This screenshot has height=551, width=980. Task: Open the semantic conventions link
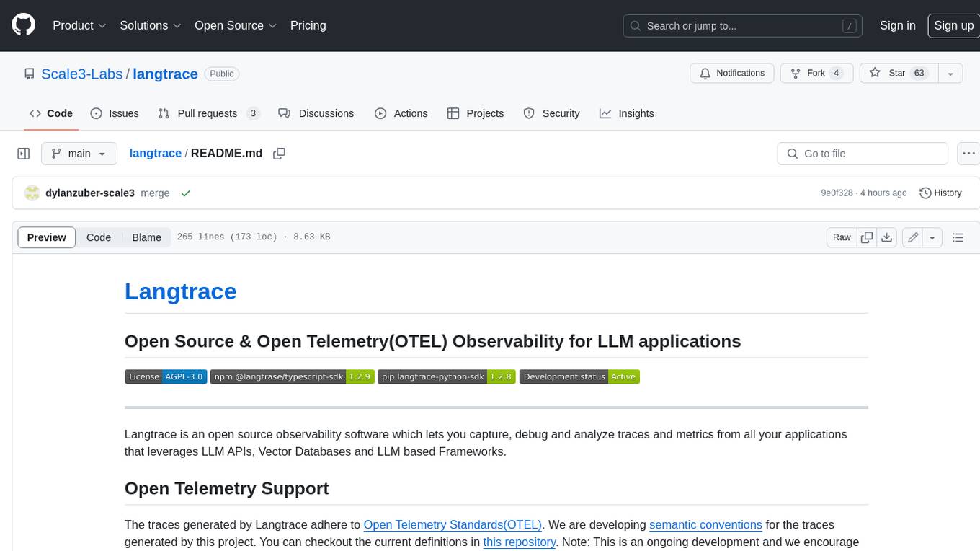[705, 524]
